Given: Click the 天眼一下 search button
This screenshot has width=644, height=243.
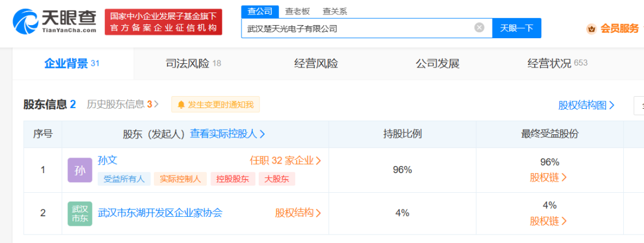Looking at the screenshot, I should 516,29.
